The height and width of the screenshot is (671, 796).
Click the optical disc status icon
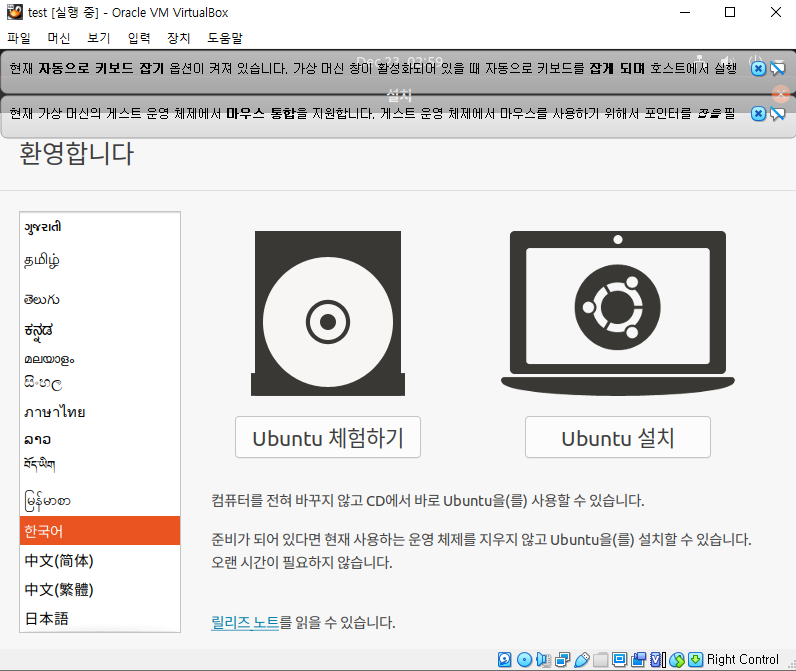(524, 659)
